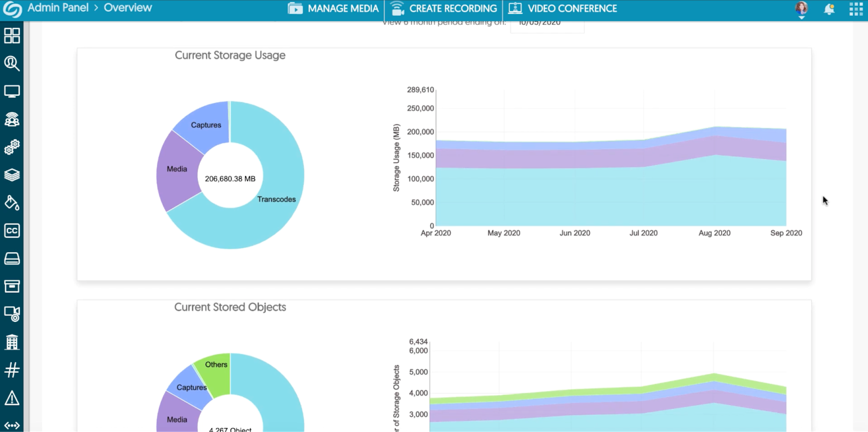Open Video Conference in top bar
Screen dimensions: 868x432
click(563, 9)
